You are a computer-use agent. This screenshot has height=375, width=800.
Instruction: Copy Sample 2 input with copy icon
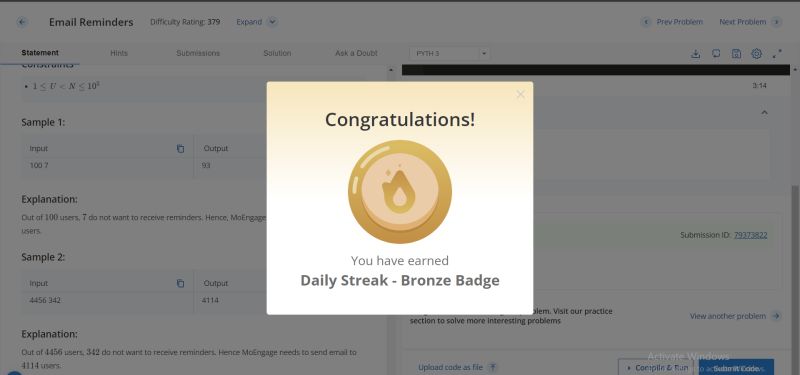(x=180, y=283)
